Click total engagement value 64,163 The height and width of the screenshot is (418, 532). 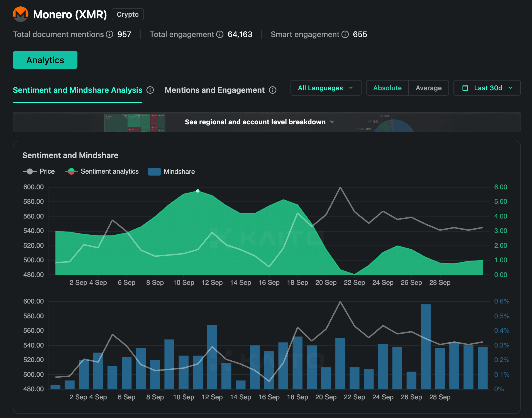coord(240,34)
